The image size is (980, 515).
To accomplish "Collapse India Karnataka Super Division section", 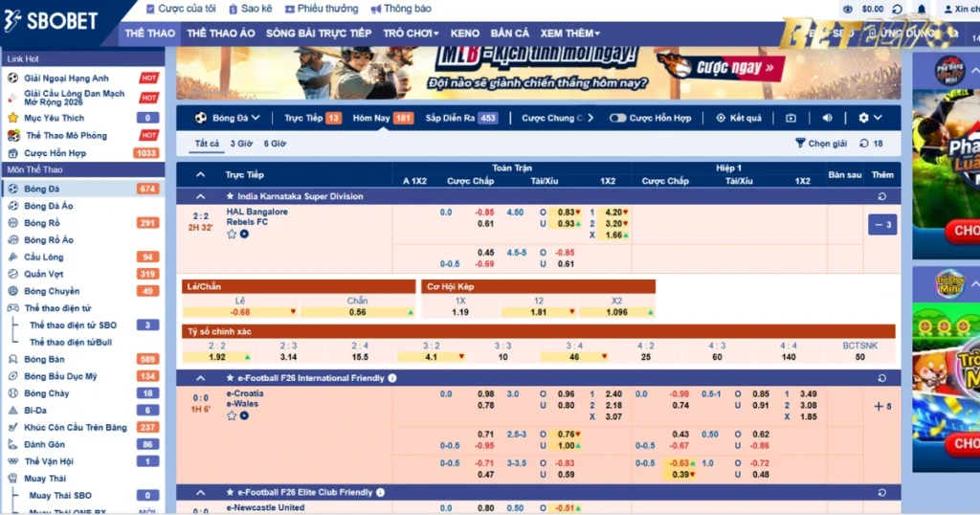I will coord(201,196).
